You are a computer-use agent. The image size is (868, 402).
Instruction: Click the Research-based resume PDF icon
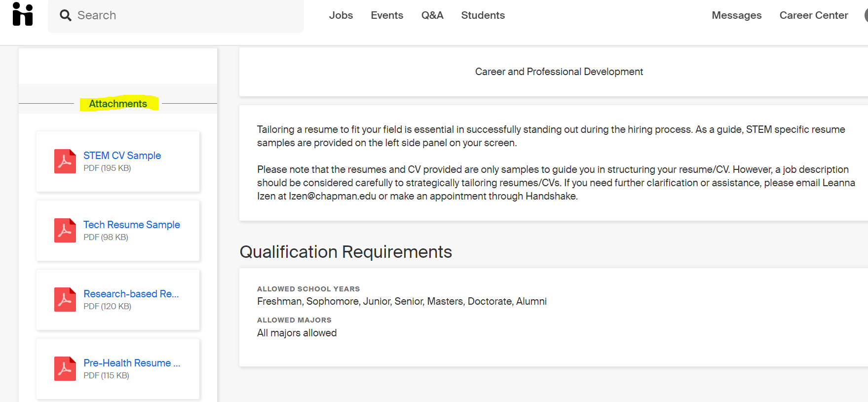click(65, 300)
